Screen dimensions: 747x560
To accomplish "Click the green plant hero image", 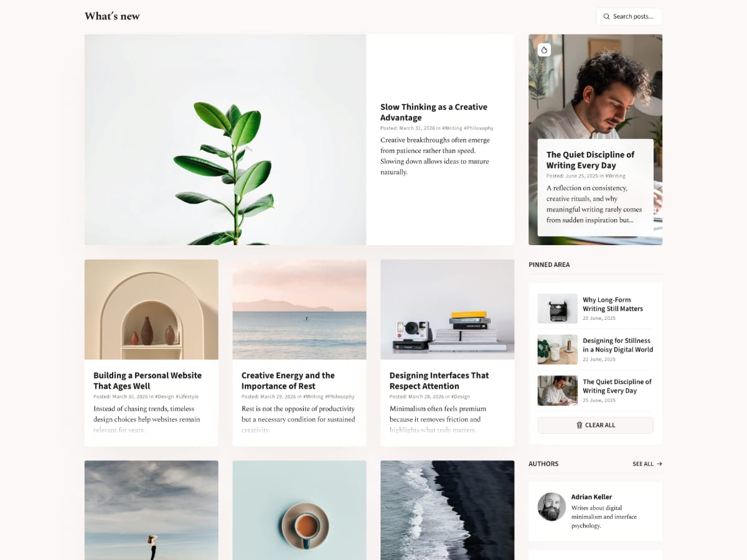I will click(225, 139).
